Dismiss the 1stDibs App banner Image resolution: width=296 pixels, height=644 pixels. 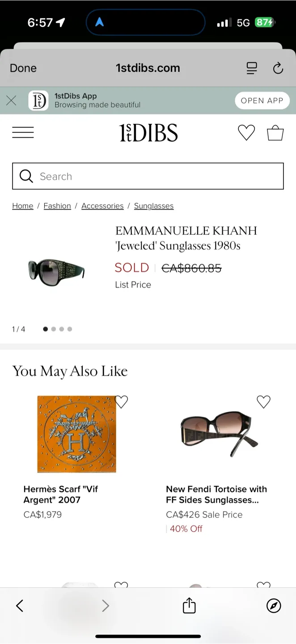(11, 100)
